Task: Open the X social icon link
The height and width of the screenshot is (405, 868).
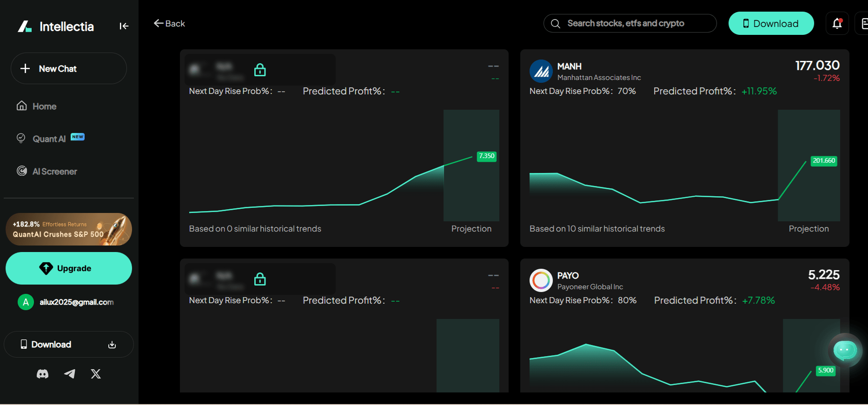Action: tap(96, 374)
